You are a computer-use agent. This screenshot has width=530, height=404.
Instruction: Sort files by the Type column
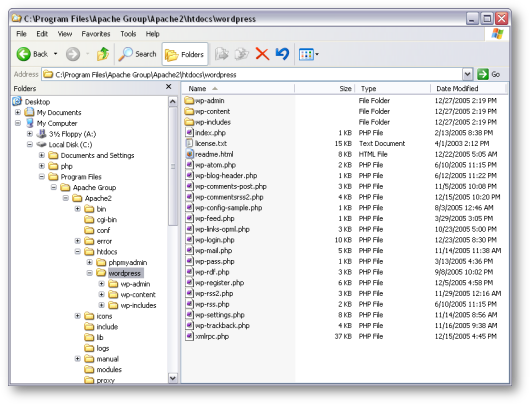[x=393, y=89]
